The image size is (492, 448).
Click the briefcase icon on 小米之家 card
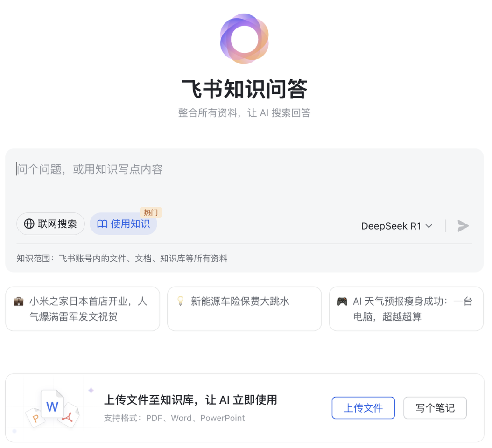(x=19, y=301)
